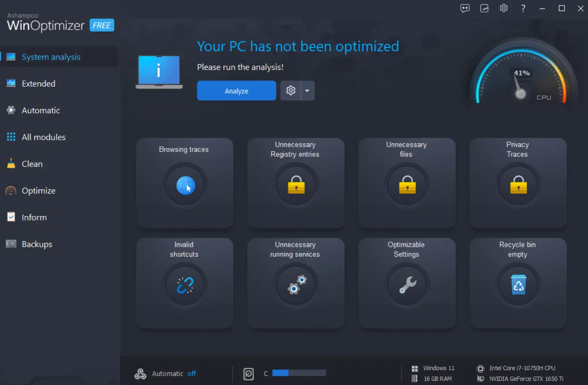Switch to the All modules section
Viewport: 588px width, 385px height.
tap(43, 137)
